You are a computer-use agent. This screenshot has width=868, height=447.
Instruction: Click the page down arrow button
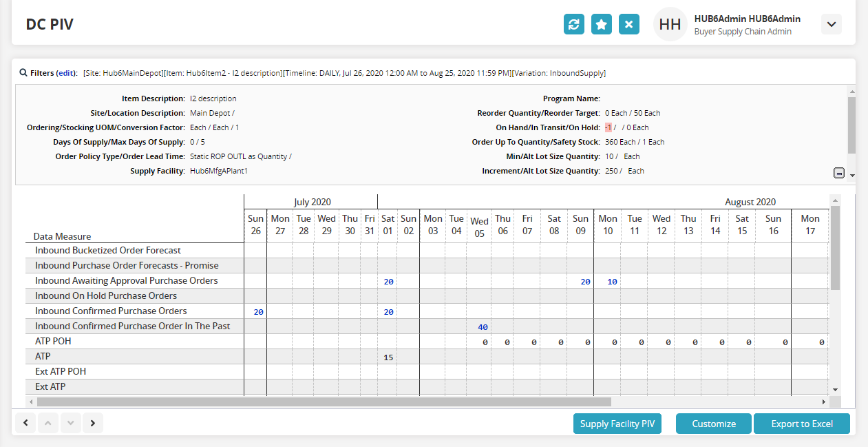point(70,423)
